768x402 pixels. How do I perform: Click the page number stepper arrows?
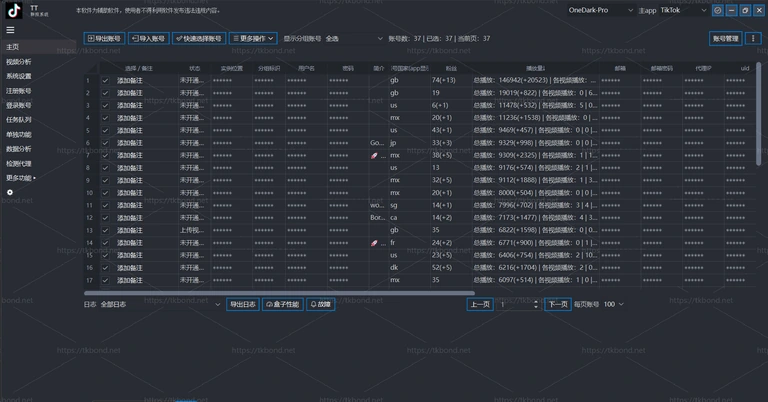(536, 305)
